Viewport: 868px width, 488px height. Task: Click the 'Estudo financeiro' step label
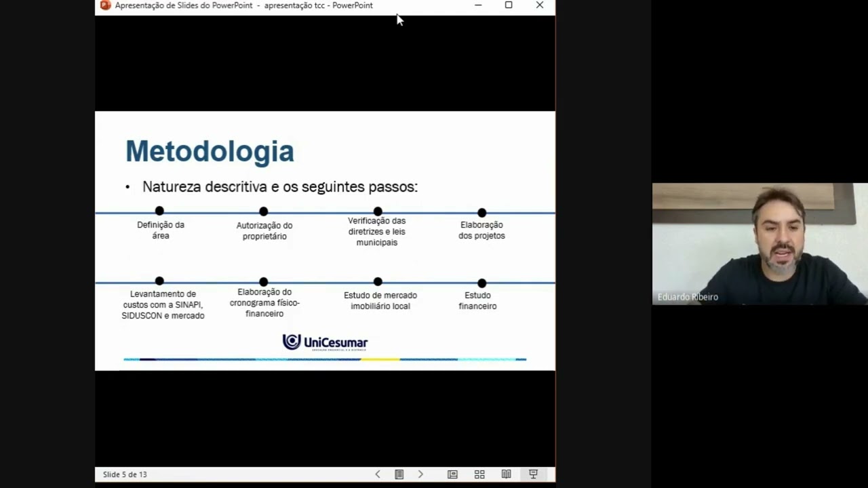tap(477, 301)
